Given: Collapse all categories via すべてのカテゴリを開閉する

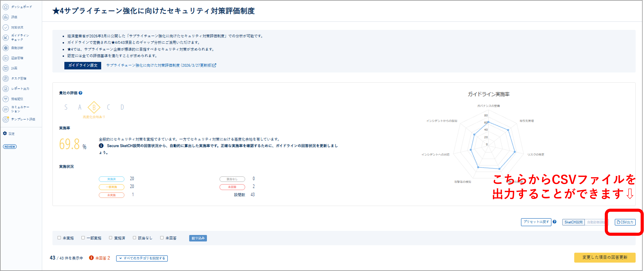Looking at the screenshot, I should pos(142,258).
